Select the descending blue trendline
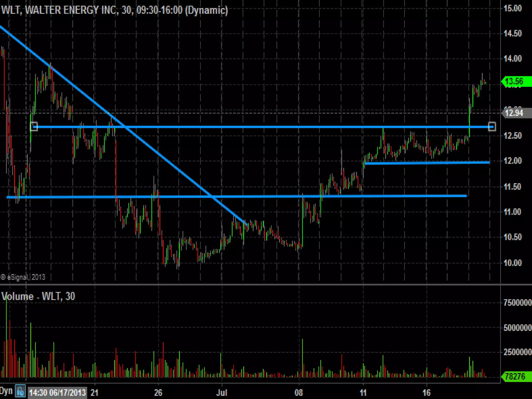 coord(123,125)
